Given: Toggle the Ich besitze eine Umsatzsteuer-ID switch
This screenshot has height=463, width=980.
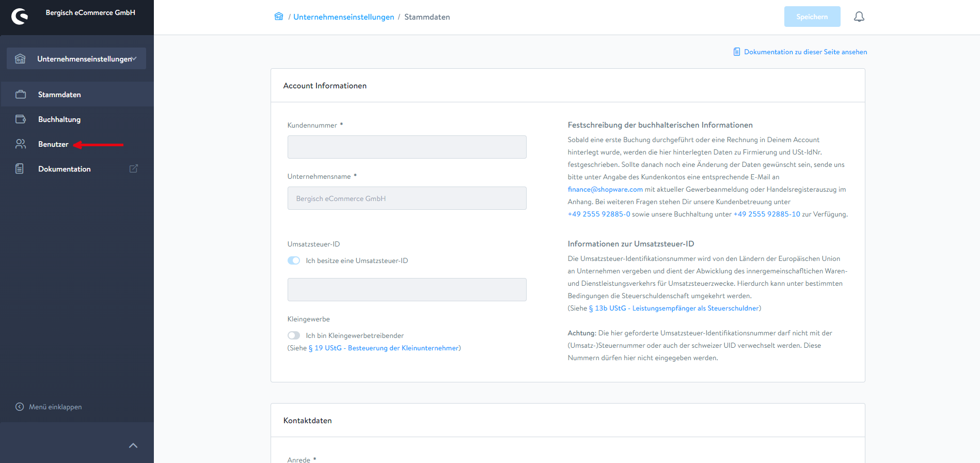Looking at the screenshot, I should tap(294, 260).
